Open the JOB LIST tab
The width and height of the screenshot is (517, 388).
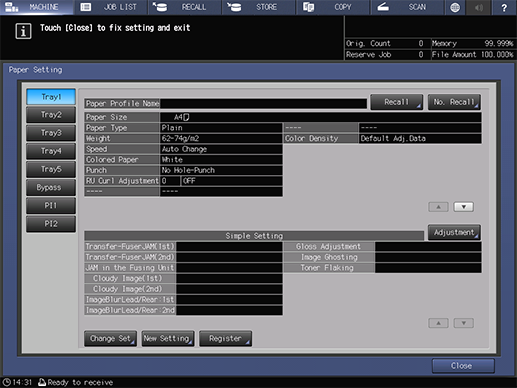point(110,7)
